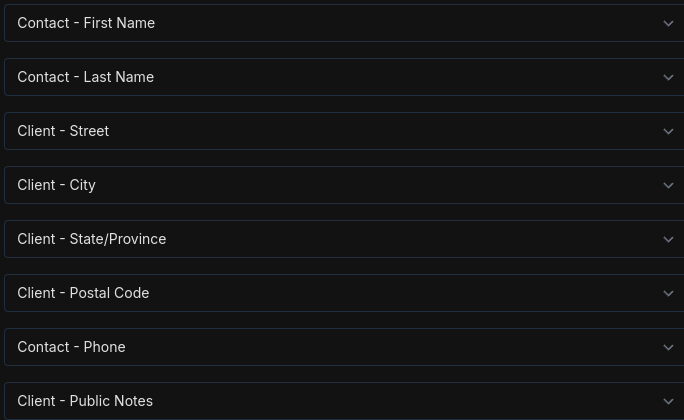Viewport: 684px width, 420px height.
Task: Click the chevron icon on Client - State/Province
Action: [669, 239]
